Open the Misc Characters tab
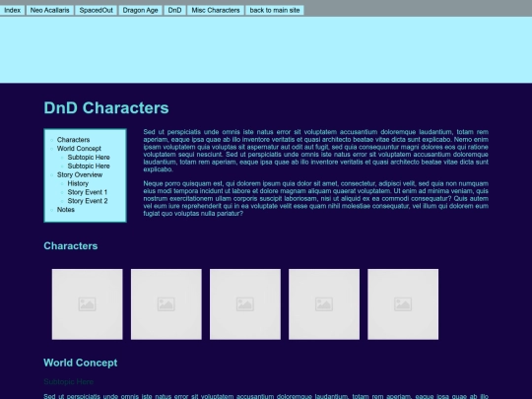Screen dimensions: 532x399 [216, 10]
